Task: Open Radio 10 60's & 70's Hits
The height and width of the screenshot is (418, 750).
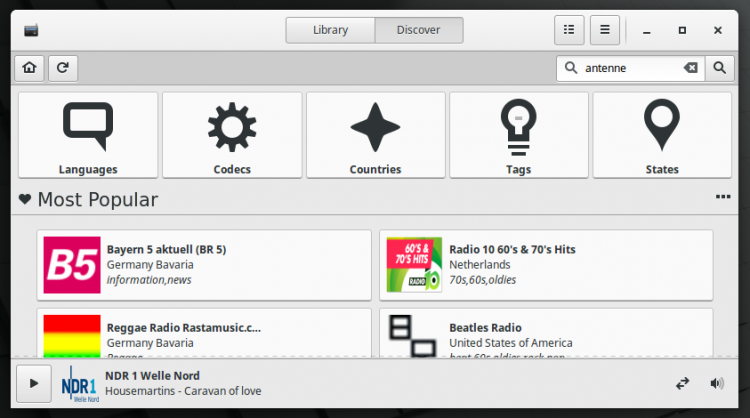Action: [546, 265]
